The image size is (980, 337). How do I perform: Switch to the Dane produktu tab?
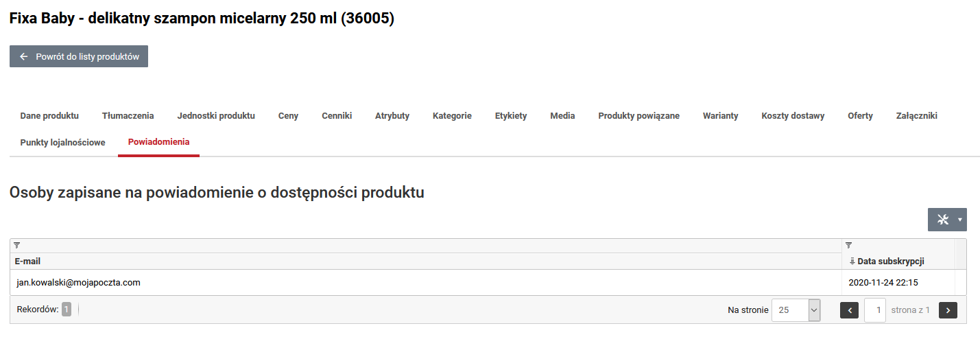(x=49, y=115)
